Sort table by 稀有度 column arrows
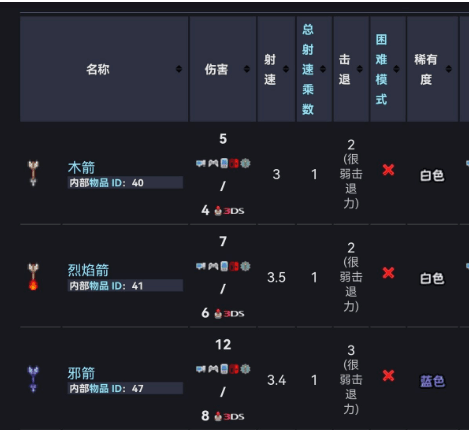Screen dimensions: 469x430 click(449, 69)
